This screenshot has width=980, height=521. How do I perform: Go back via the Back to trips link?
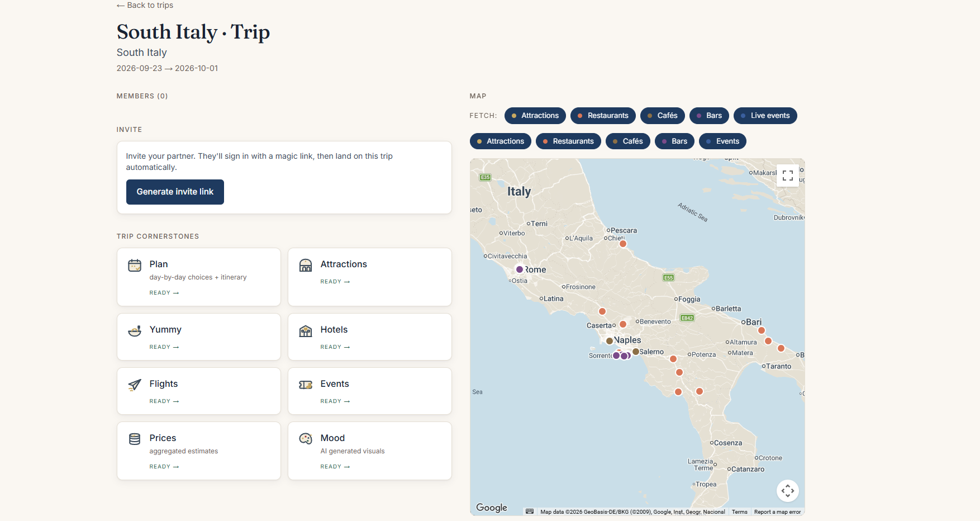(145, 5)
